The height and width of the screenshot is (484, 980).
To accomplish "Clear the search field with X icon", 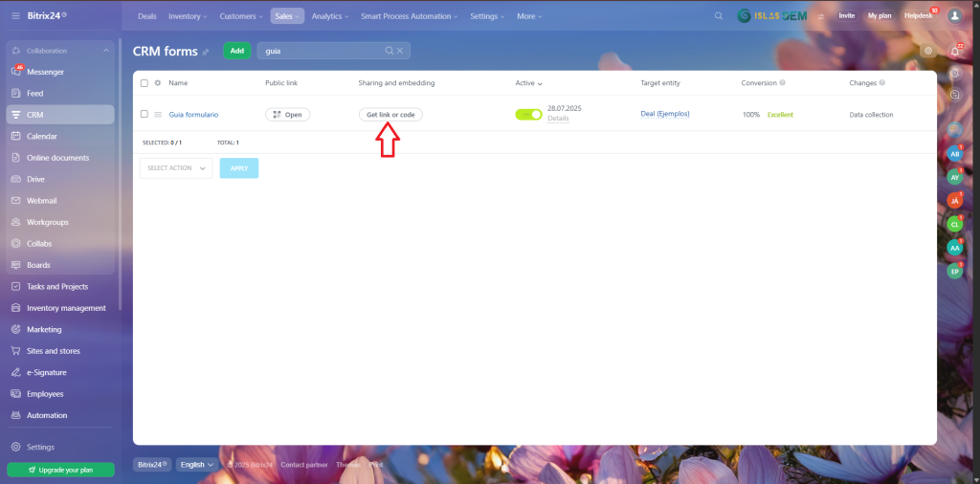I will [400, 51].
